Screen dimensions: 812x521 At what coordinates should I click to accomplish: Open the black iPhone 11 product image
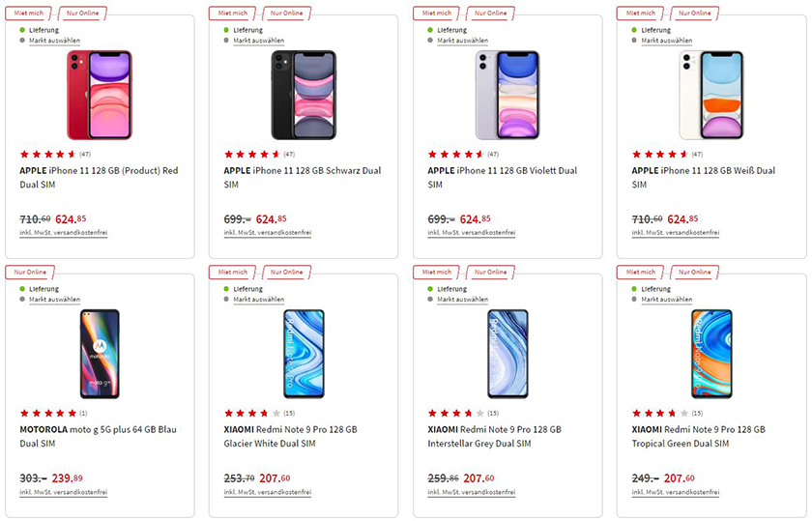(x=303, y=95)
